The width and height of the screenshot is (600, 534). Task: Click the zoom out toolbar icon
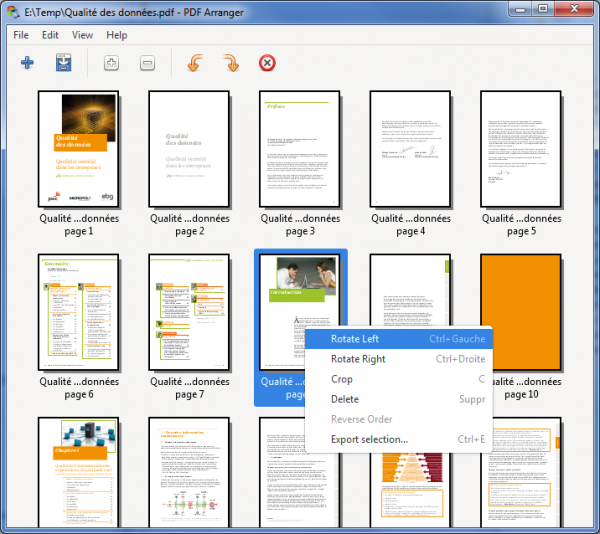[147, 64]
